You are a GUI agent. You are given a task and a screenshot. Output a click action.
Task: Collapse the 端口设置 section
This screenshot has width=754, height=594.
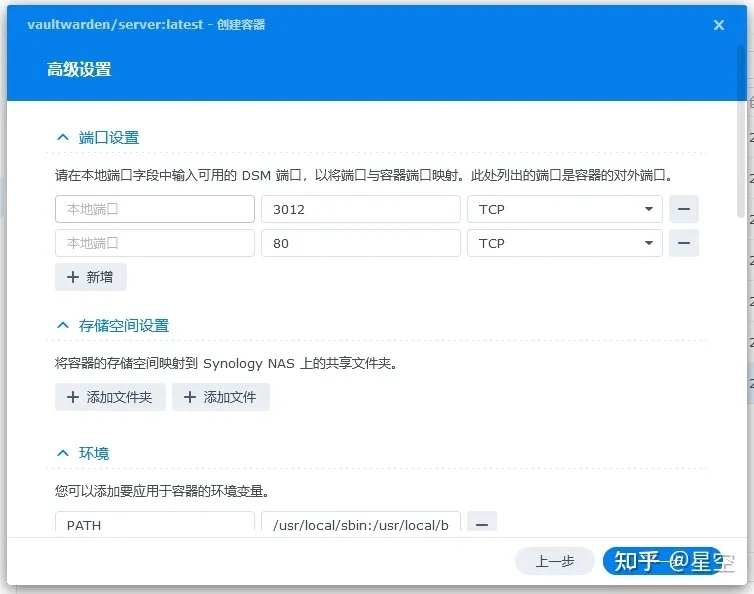tap(63, 138)
